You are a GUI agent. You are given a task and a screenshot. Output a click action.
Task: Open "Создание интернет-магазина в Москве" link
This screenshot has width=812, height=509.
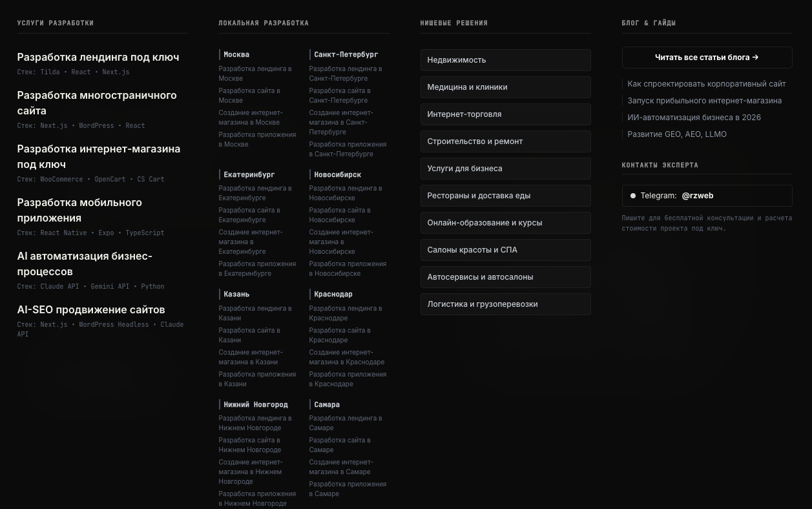click(x=251, y=118)
